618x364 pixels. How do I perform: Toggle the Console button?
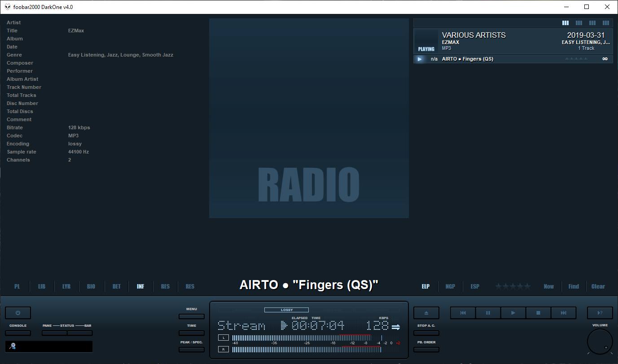18,333
